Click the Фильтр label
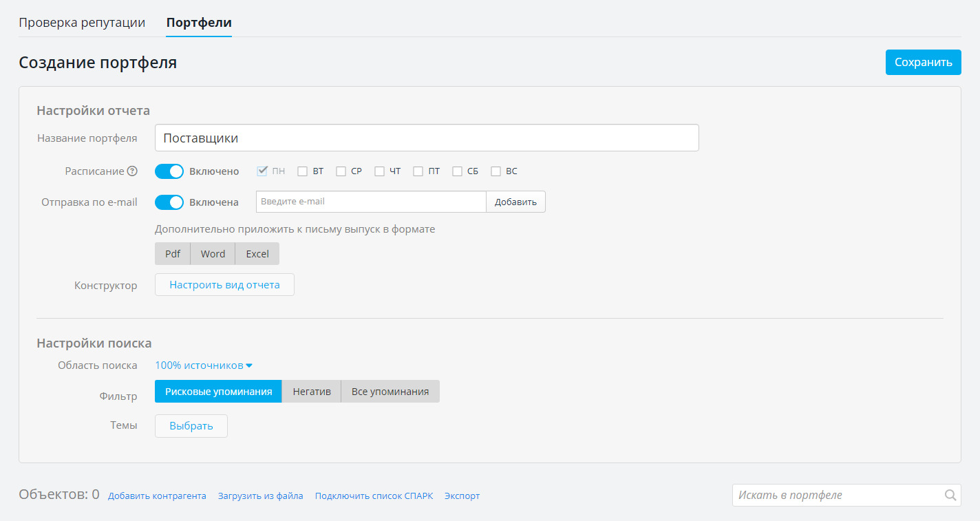Image resolution: width=980 pixels, height=521 pixels. point(118,396)
